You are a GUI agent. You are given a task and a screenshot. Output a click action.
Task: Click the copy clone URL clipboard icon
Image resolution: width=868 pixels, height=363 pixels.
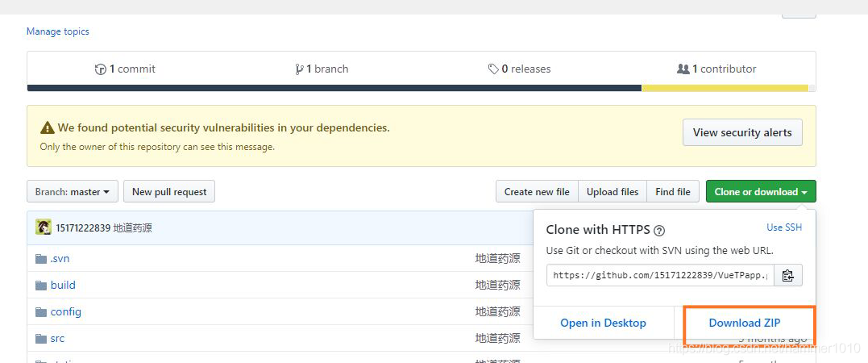(x=787, y=275)
